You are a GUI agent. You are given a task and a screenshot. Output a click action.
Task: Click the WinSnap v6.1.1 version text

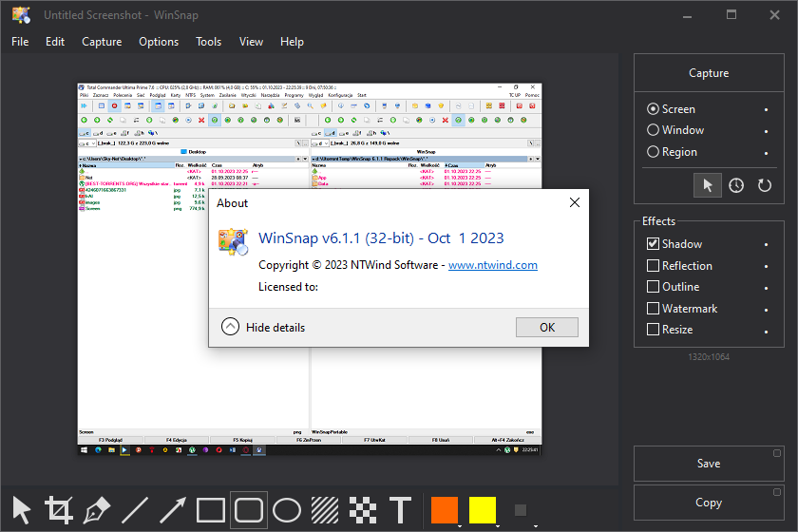381,237
